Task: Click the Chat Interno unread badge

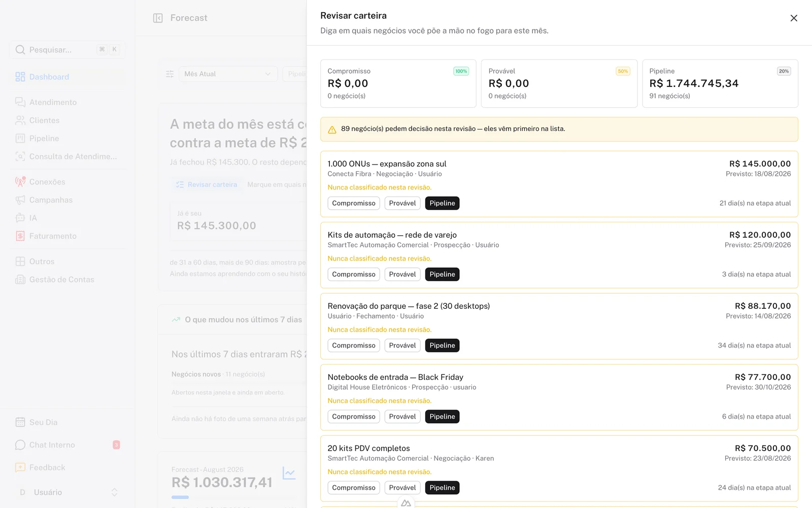Action: click(116, 445)
